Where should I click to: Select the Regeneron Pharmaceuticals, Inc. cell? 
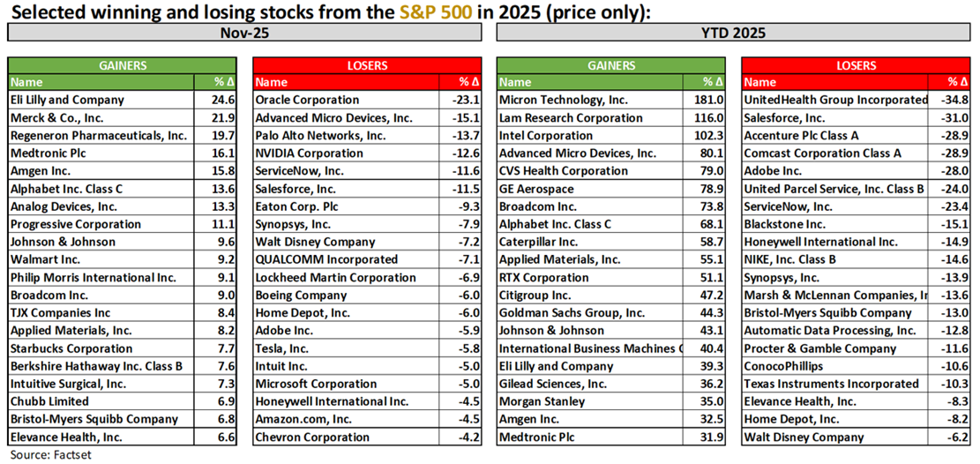tap(98, 136)
